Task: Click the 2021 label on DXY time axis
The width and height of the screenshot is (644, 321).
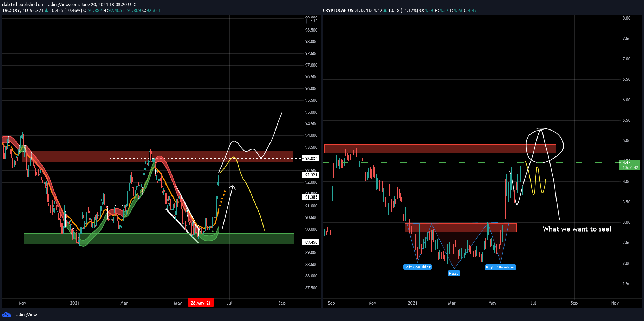Action: 75,303
